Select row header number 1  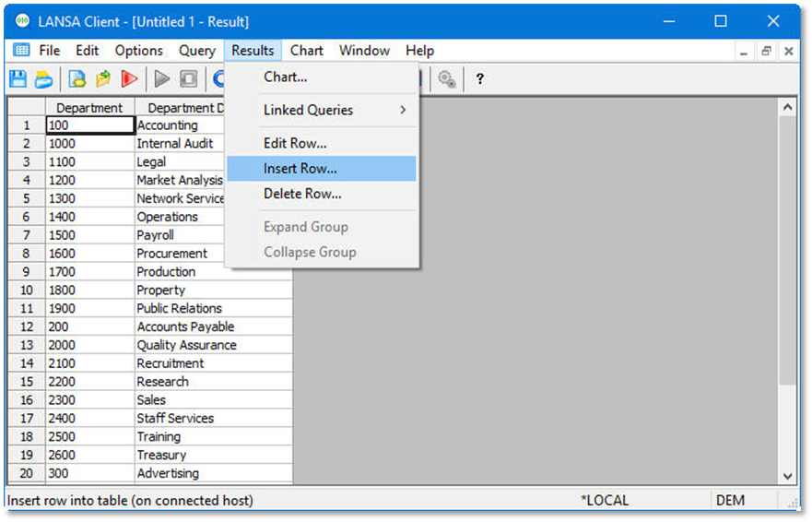[27, 125]
